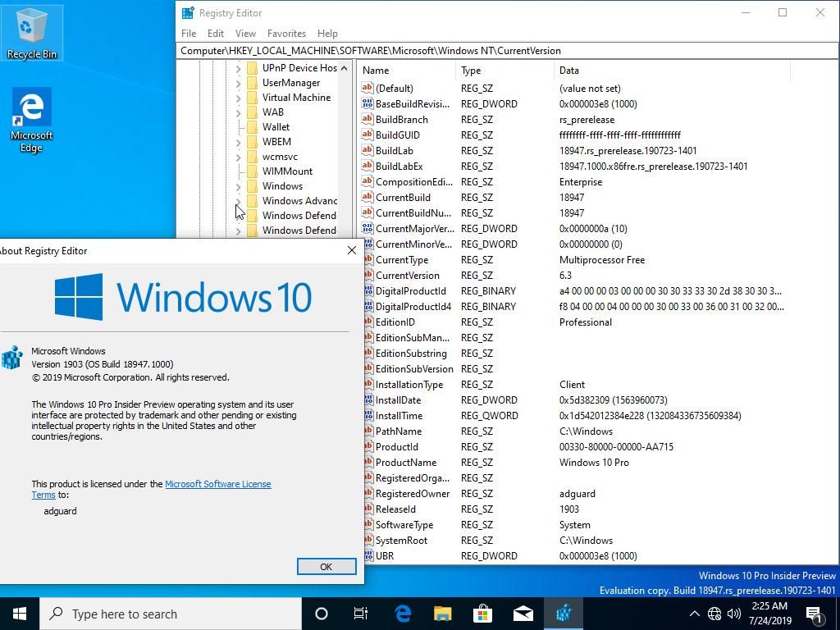The width and height of the screenshot is (840, 630).
Task: Expand the WAB tree node
Action: pos(239,112)
